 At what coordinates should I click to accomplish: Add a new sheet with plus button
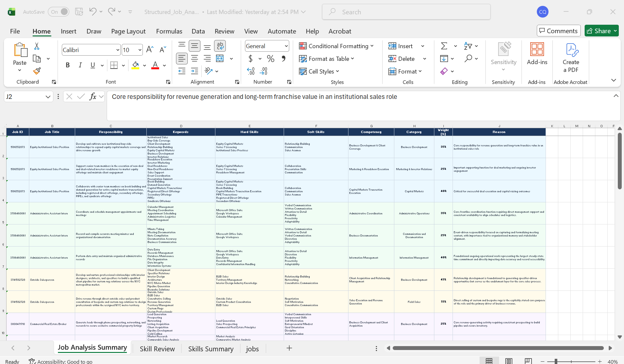(289, 348)
